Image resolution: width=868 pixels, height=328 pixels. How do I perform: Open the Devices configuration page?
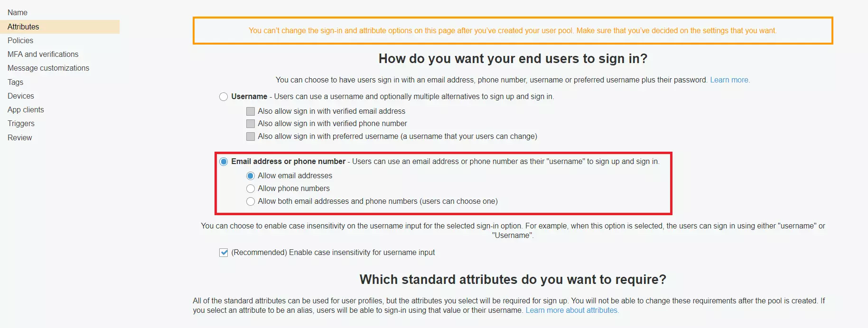coord(20,96)
